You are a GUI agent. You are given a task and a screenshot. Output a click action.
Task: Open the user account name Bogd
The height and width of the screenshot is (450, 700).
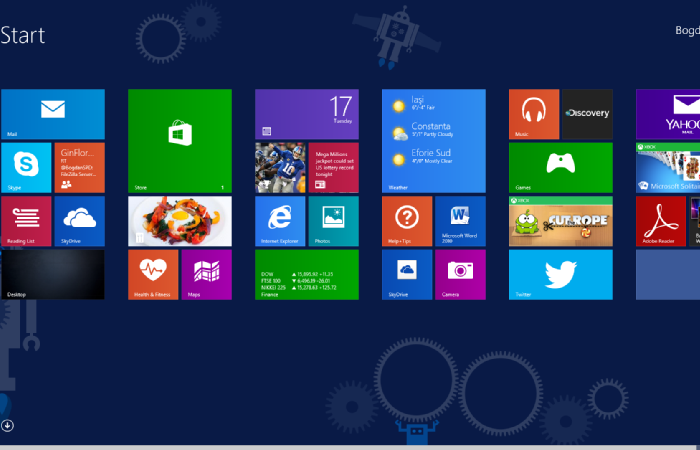(x=687, y=30)
